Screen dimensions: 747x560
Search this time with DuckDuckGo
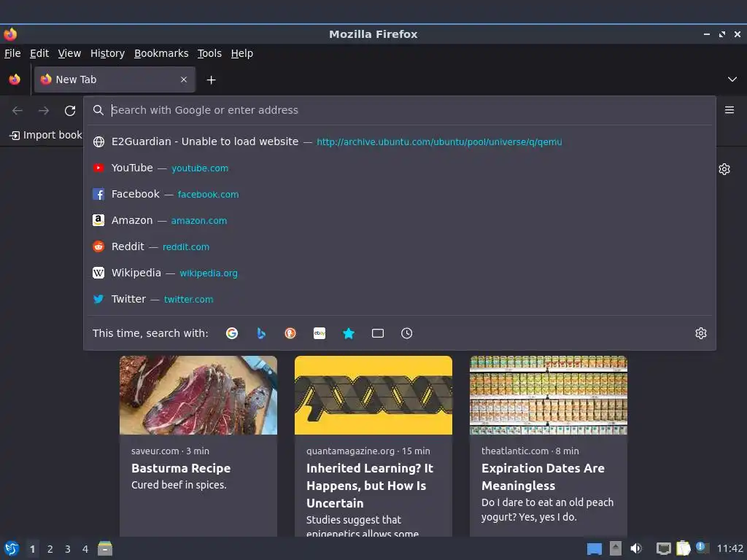pyautogui.click(x=290, y=333)
